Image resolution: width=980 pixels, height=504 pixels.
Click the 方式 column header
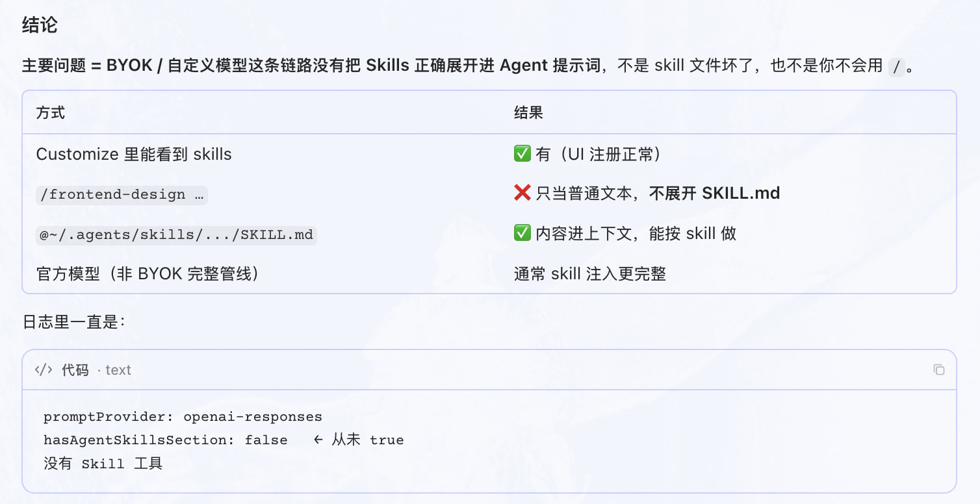pos(51,112)
